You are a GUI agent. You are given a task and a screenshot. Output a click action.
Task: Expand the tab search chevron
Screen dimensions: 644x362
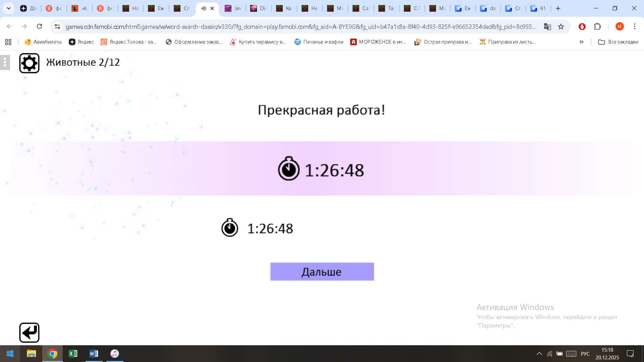click(x=8, y=8)
